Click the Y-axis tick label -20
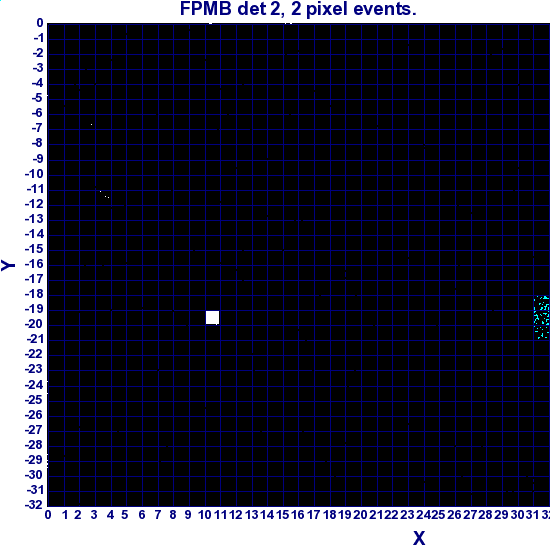 click(x=34, y=324)
